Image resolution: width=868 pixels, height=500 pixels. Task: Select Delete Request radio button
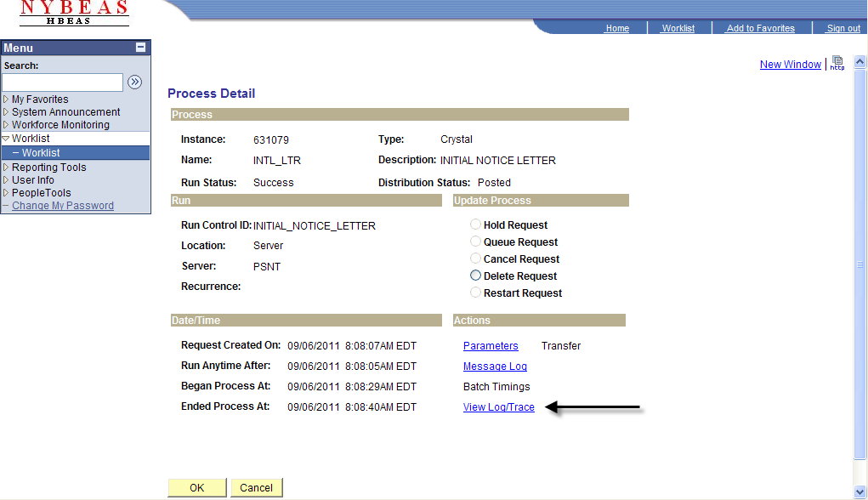tap(475, 276)
